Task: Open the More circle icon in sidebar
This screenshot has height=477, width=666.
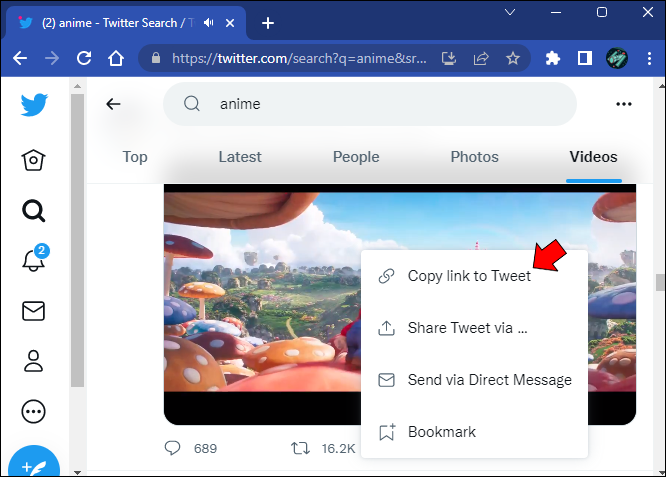Action: coord(33,412)
